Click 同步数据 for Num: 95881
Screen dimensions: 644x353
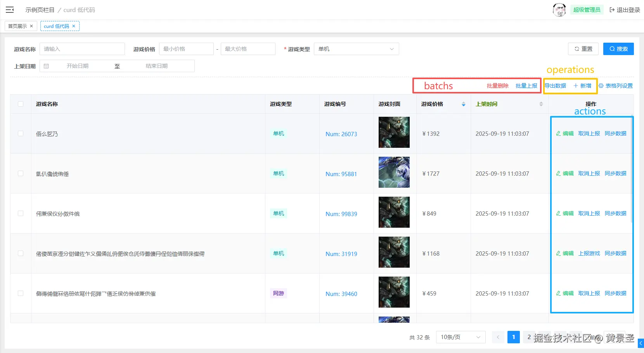(615, 173)
